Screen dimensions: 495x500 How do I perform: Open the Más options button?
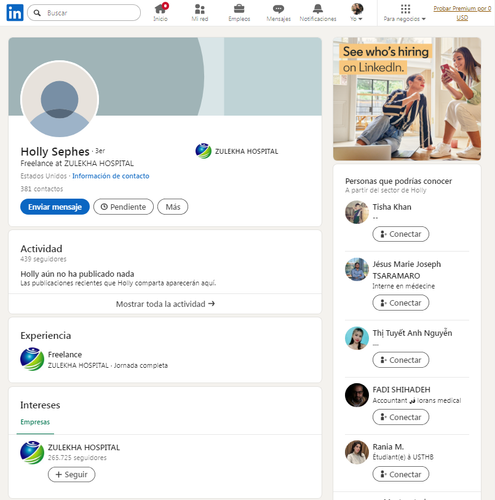point(173,207)
